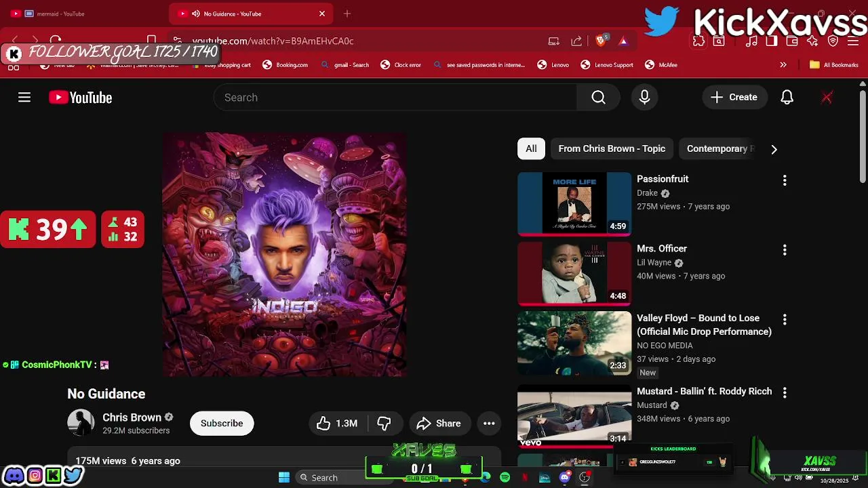This screenshot has height=488, width=868.
Task: Select the All filter chip
Action: coord(531,149)
